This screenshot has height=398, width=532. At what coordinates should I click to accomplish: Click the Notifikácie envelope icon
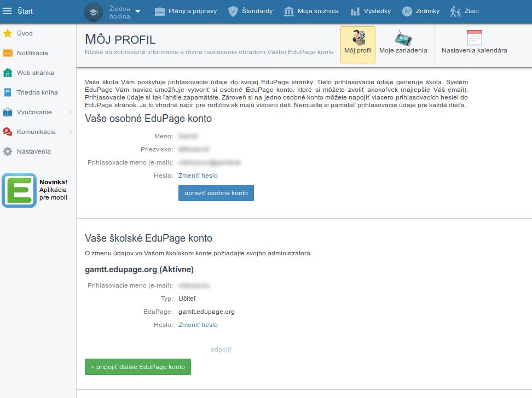pos(8,53)
